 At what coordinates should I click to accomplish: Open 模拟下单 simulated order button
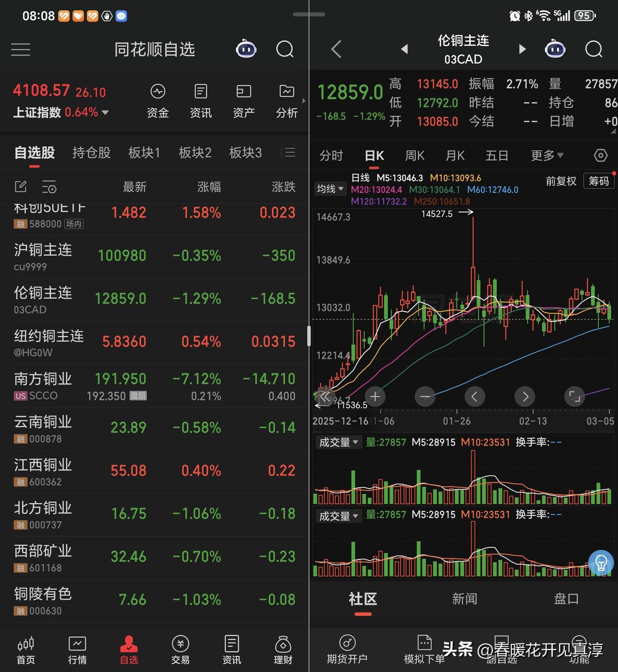(x=424, y=650)
